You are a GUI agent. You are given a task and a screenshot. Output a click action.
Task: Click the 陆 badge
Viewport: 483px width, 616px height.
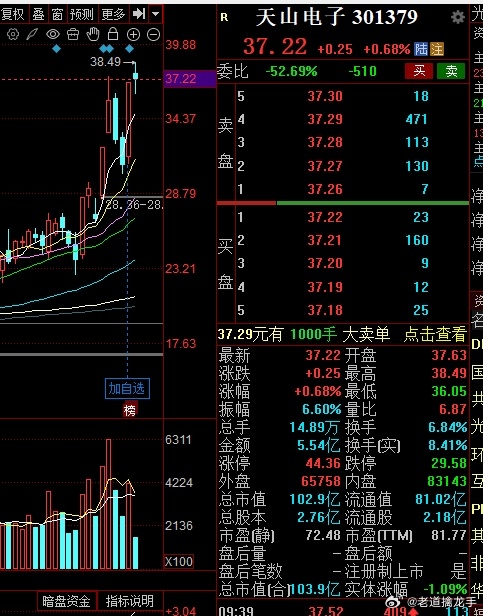(421, 50)
